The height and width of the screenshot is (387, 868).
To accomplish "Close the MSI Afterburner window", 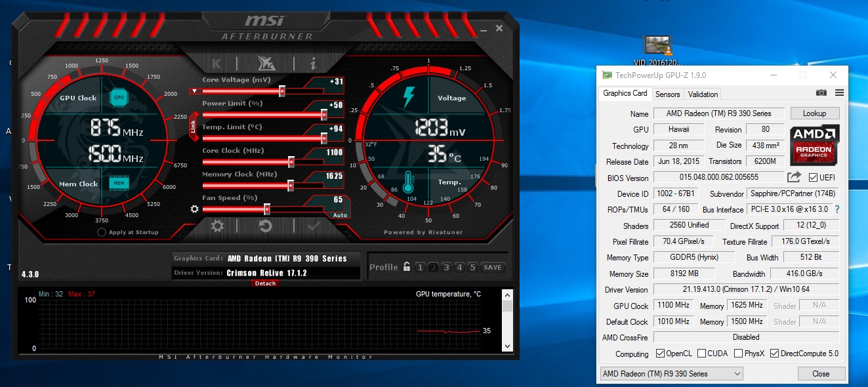I will point(499,28).
